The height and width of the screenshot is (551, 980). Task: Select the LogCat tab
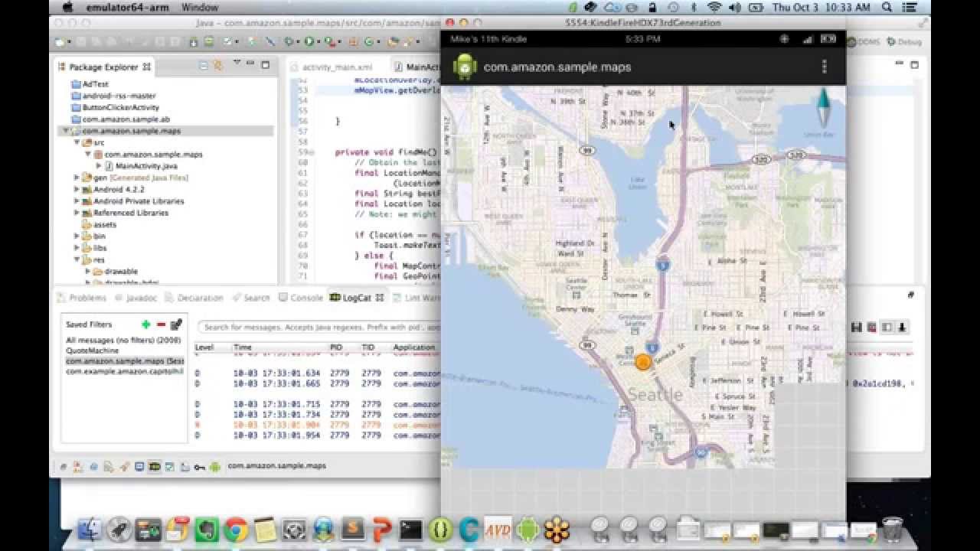click(357, 298)
